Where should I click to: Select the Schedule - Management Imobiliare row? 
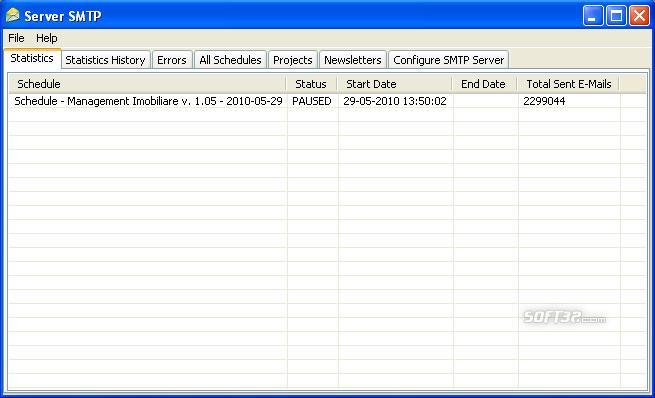(x=328, y=101)
